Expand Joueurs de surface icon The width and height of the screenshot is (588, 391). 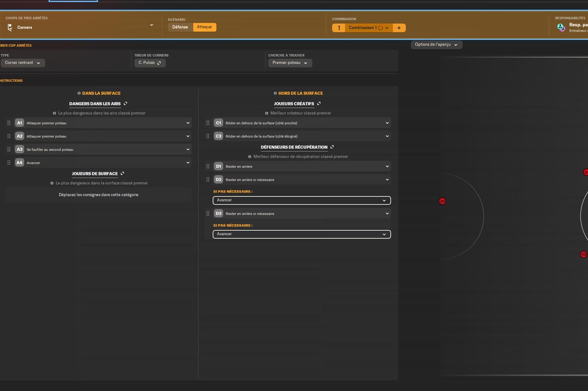(122, 174)
